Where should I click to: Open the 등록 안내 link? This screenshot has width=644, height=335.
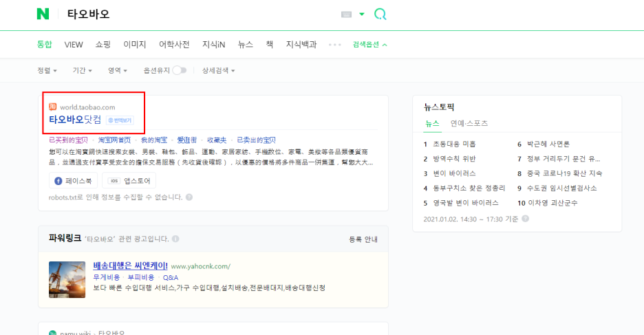[363, 239]
